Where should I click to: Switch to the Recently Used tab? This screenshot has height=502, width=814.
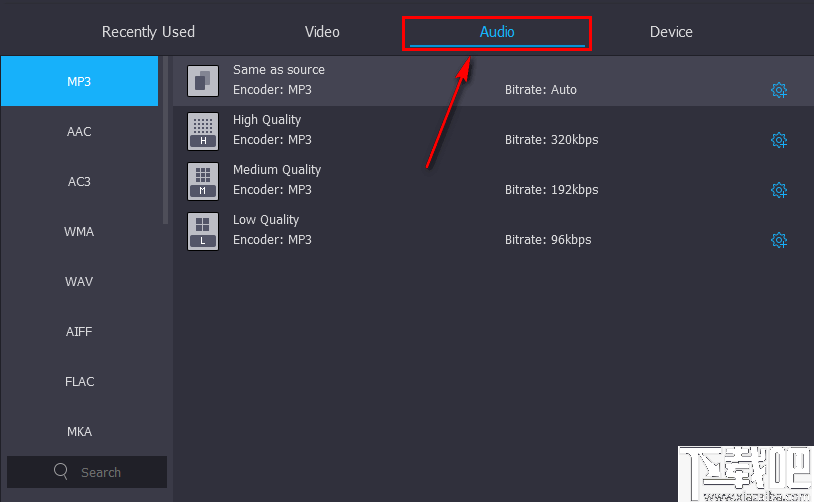click(148, 32)
